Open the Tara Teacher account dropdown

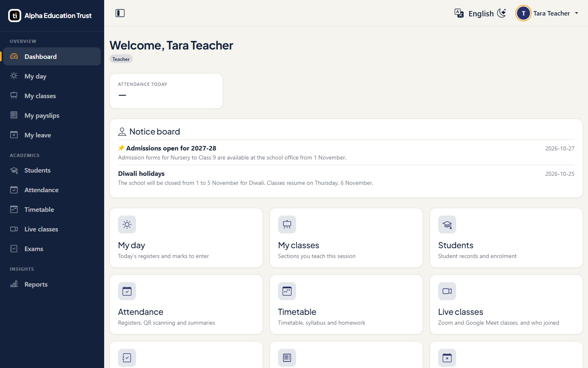548,13
